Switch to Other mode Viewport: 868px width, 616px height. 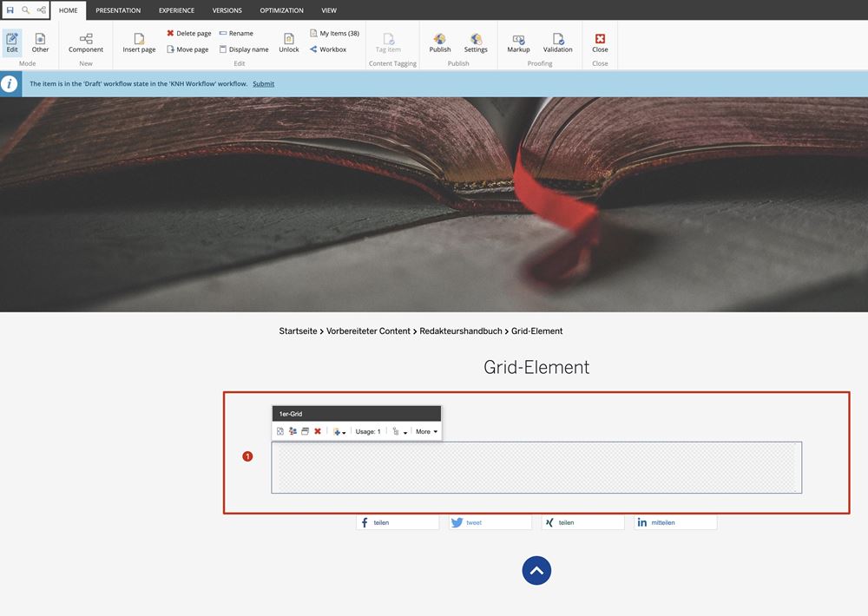41,43
